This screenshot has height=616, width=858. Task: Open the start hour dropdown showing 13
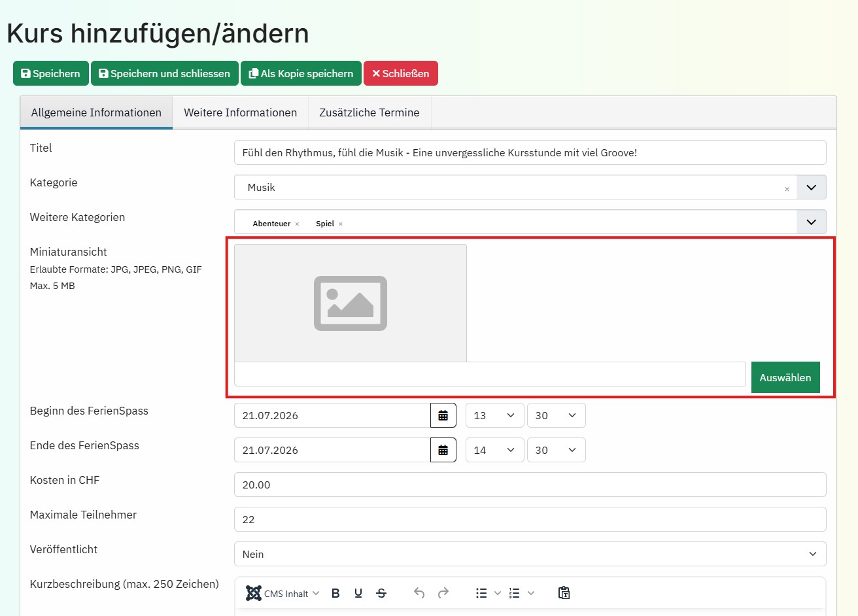[x=494, y=415]
